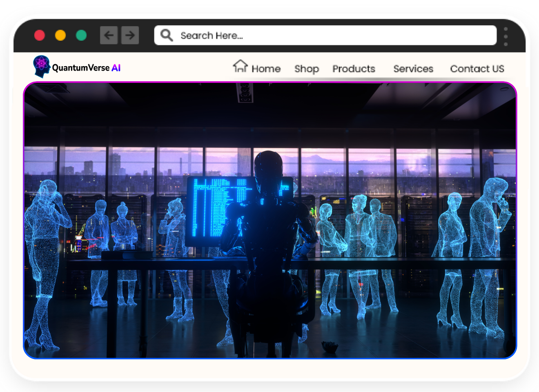Open the Contact US page link
This screenshot has width=539, height=392.
477,69
